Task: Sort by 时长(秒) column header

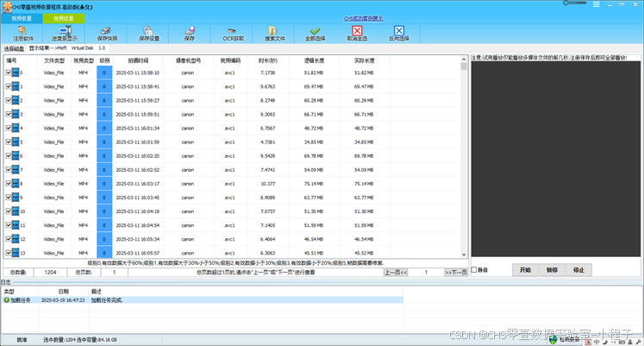Action: pos(268,60)
